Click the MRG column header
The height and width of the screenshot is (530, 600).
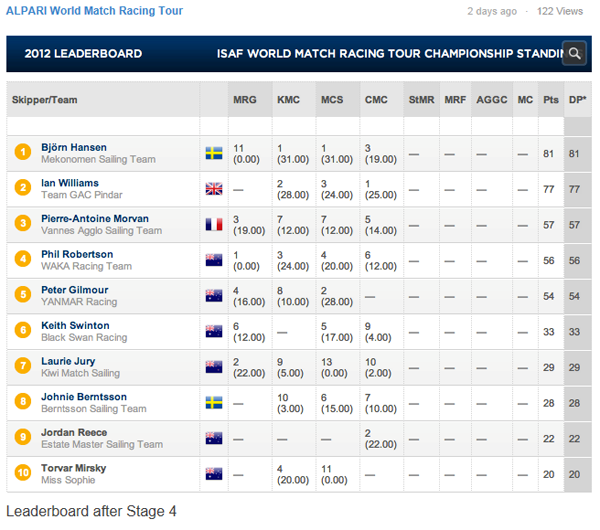pyautogui.click(x=245, y=100)
